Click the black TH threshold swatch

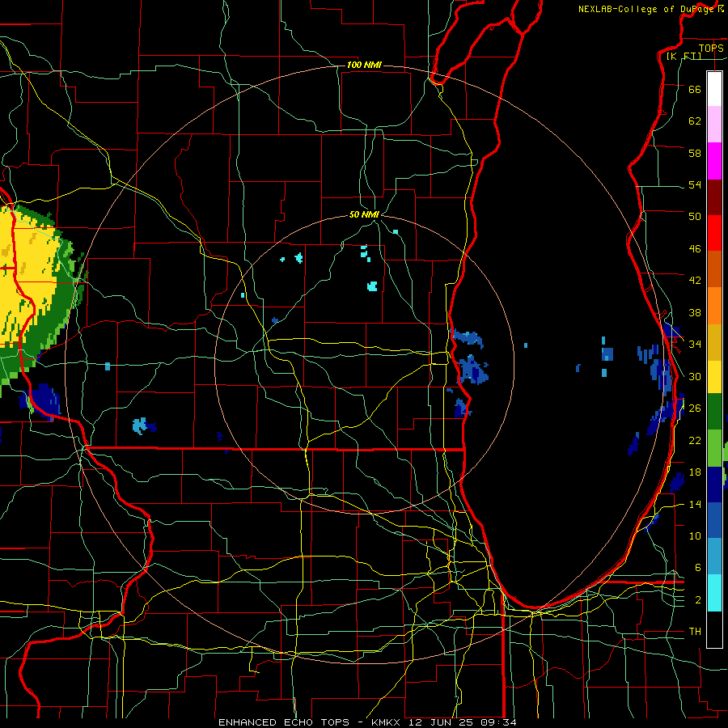click(x=714, y=629)
